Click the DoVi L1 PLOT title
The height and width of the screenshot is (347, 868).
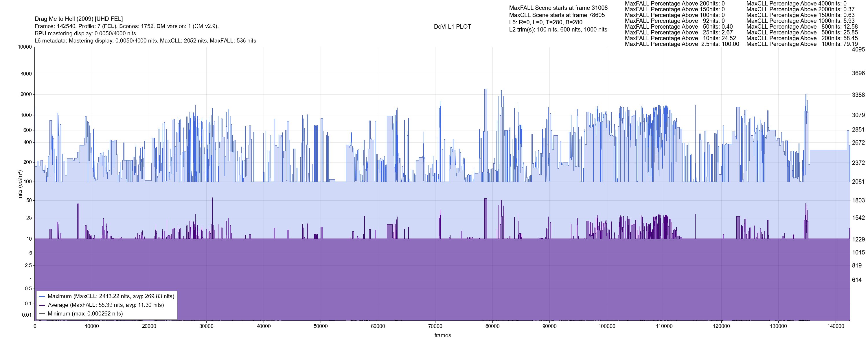pos(452,27)
